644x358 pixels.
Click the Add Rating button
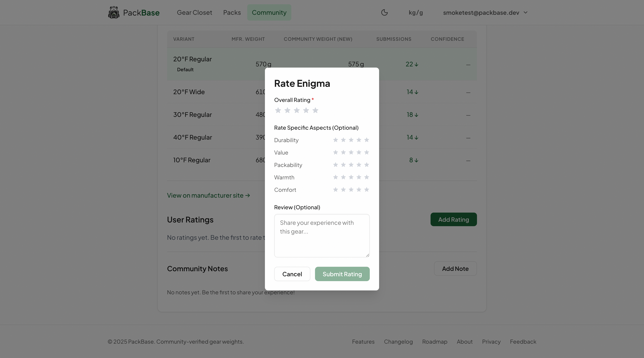click(x=453, y=220)
